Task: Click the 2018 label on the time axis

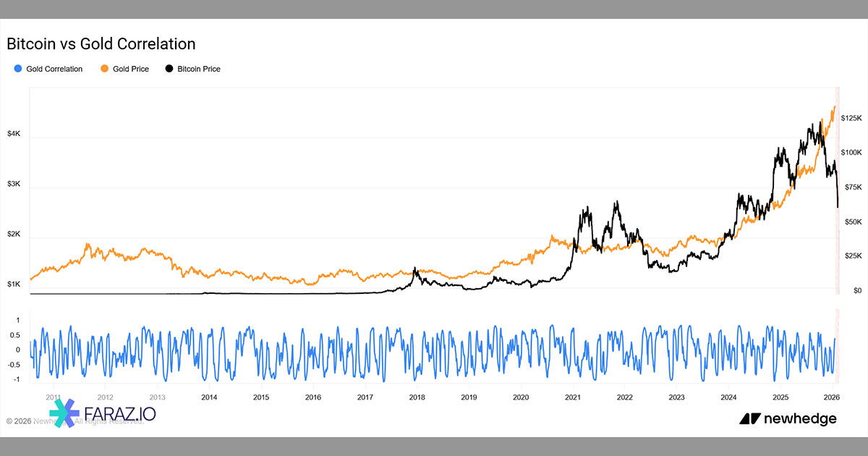Action: tap(417, 397)
